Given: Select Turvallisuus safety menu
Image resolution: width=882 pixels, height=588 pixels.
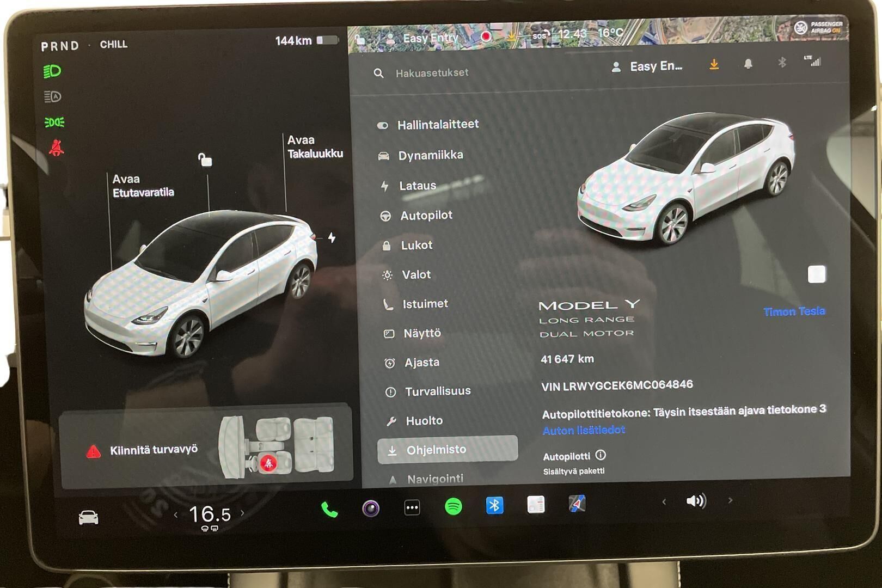Looking at the screenshot, I should click(x=428, y=391).
